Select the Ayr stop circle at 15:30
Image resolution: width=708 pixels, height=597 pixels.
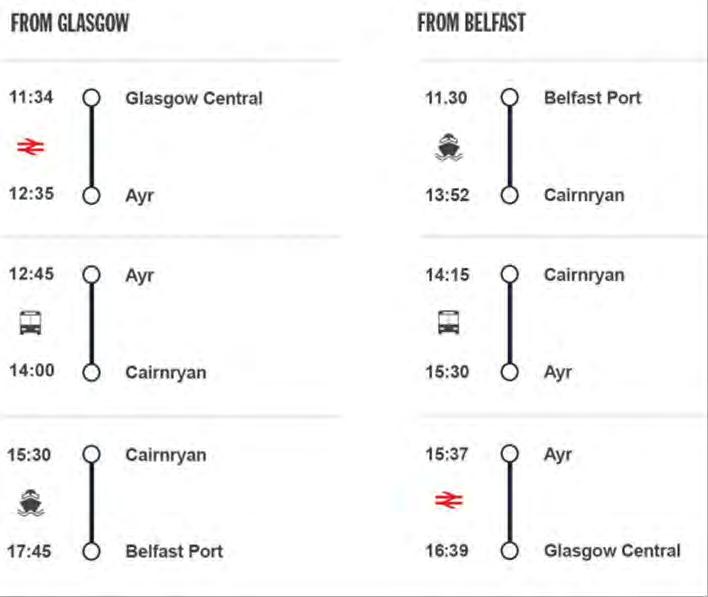click(510, 372)
